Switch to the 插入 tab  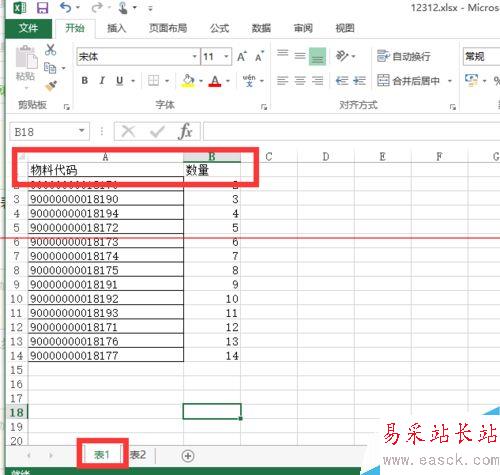click(116, 28)
